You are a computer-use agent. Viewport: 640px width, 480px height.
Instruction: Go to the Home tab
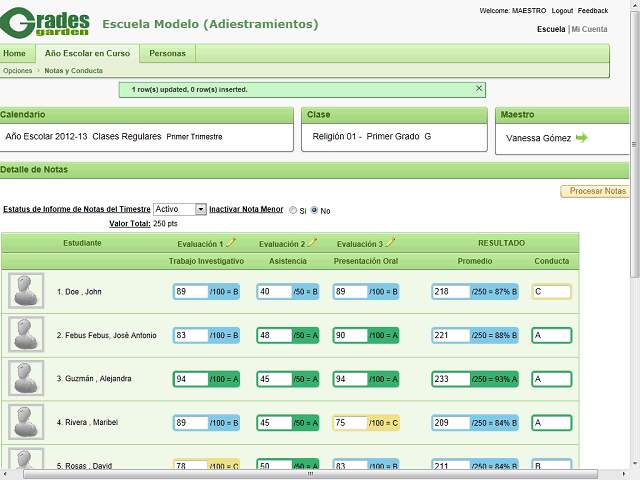(14, 53)
